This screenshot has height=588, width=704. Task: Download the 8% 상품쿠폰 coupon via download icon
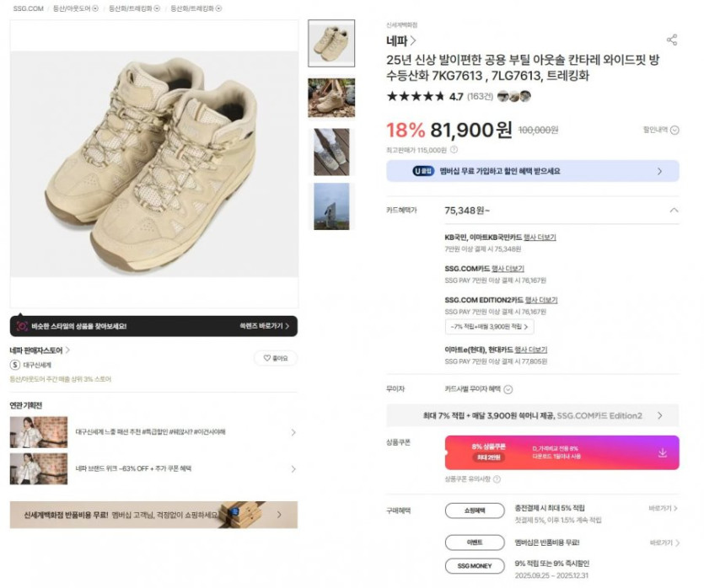[662, 452]
